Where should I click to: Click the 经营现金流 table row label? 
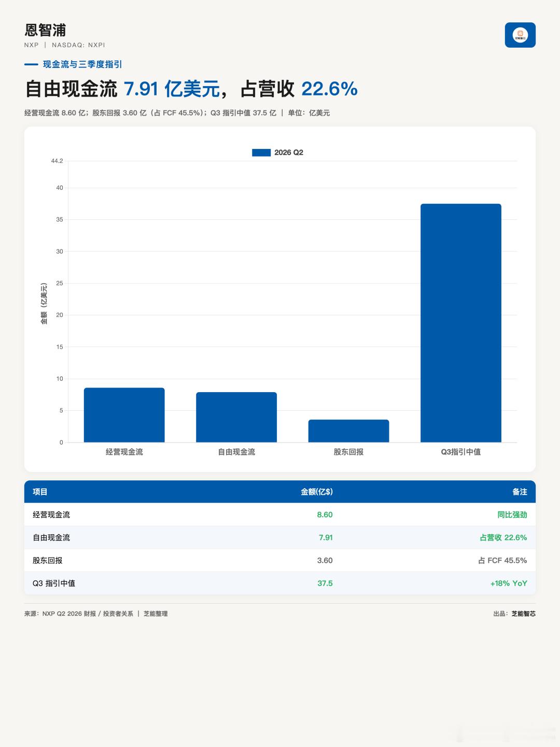(x=51, y=515)
